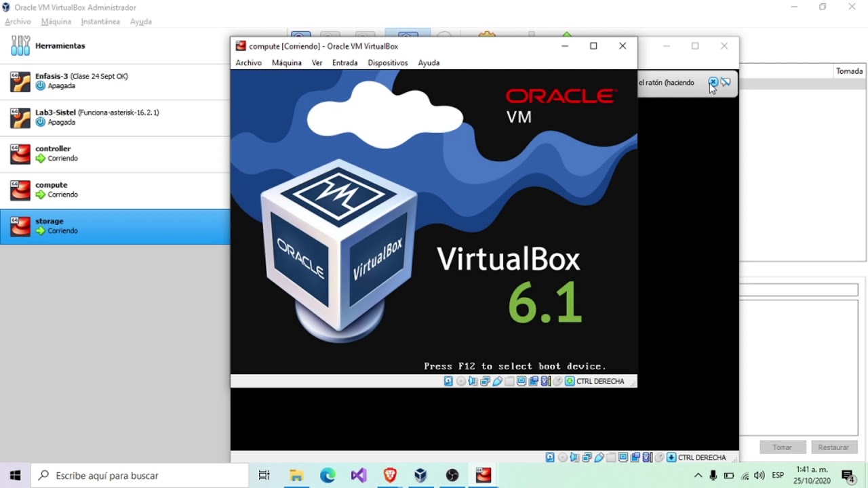Click display indicator in the rear VM window status bar

(x=623, y=457)
